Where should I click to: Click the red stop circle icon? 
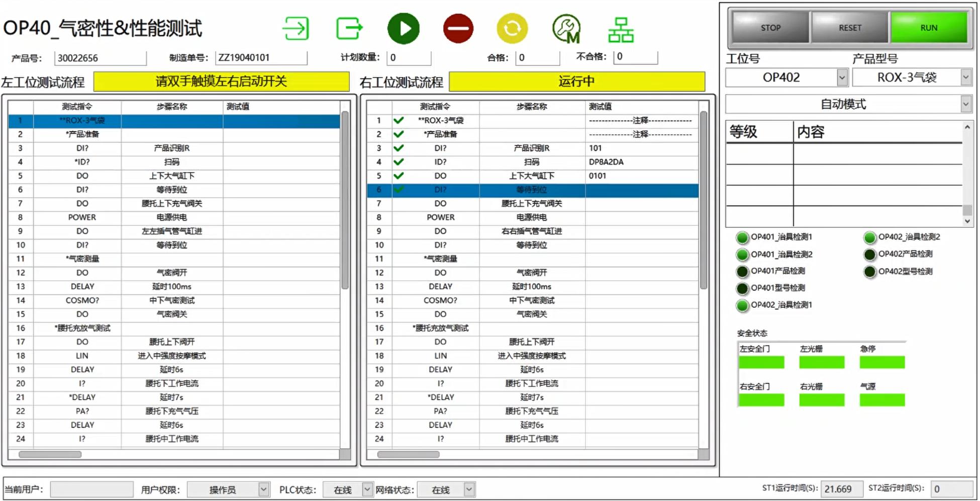point(458,28)
